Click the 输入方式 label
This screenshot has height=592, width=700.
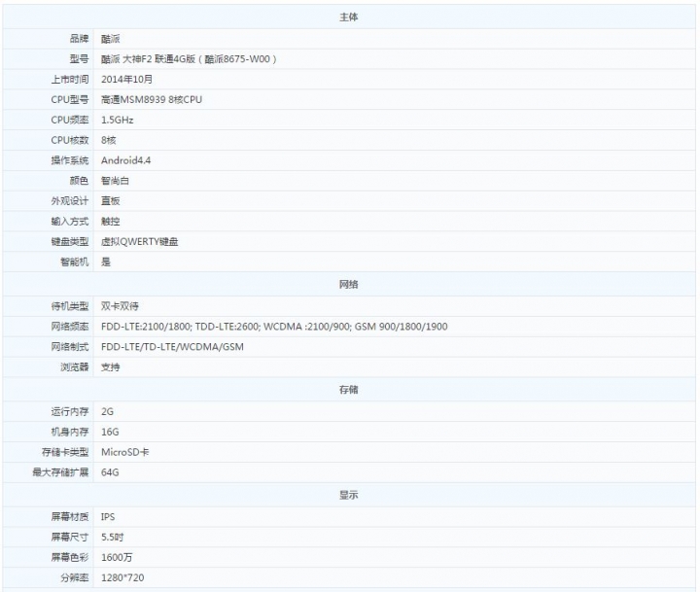[x=70, y=222]
